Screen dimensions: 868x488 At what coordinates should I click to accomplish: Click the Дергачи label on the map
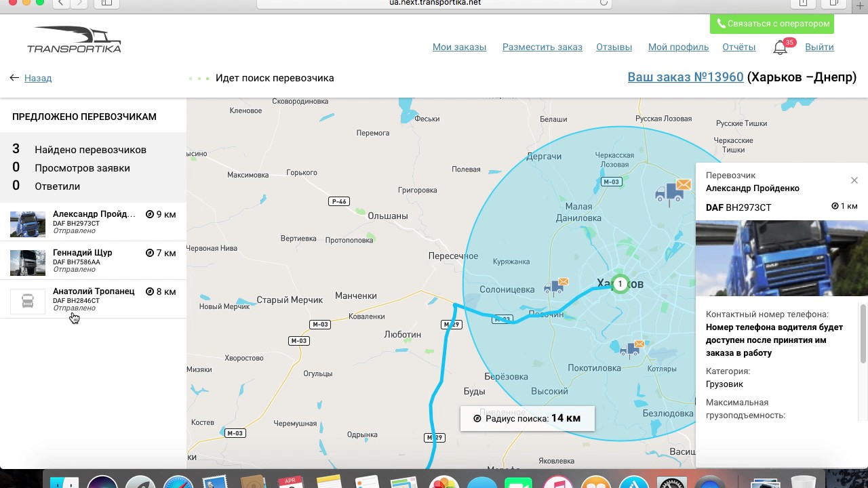pyautogui.click(x=544, y=157)
